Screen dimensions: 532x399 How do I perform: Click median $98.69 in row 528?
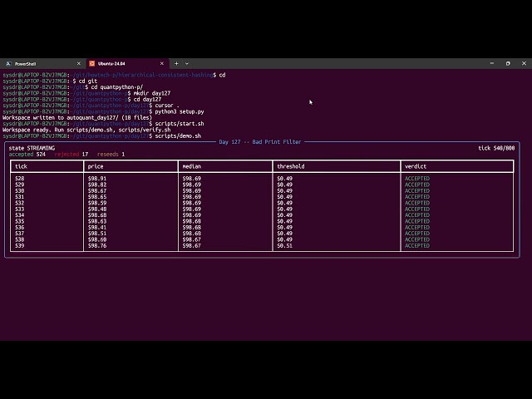pos(192,178)
